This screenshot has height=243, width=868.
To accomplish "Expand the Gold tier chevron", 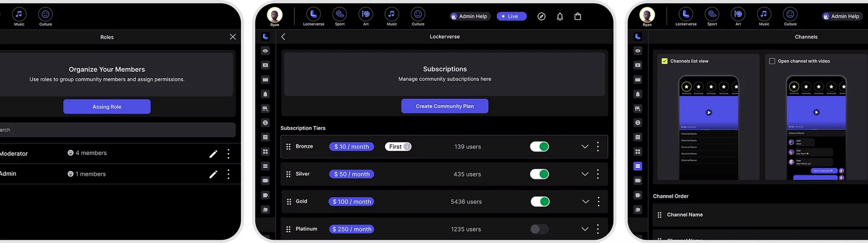I will point(585,202).
